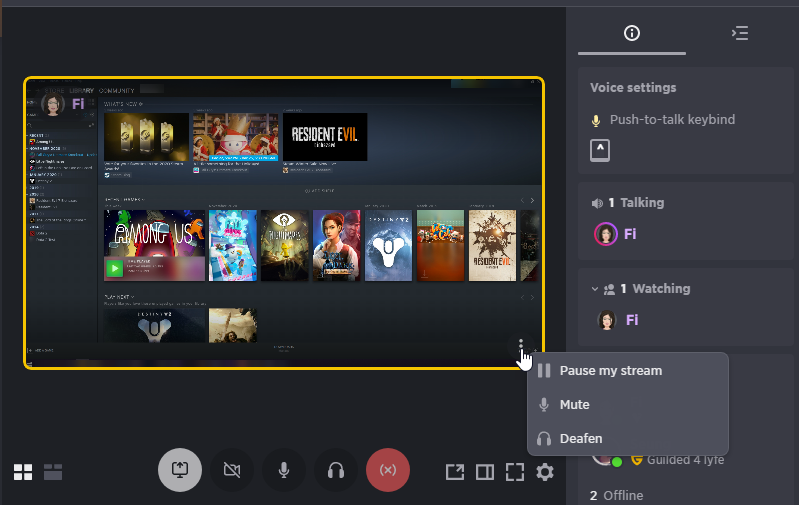Screen dimensions: 799x505
Task: Open the collapse-list tab
Action: pyautogui.click(x=740, y=33)
